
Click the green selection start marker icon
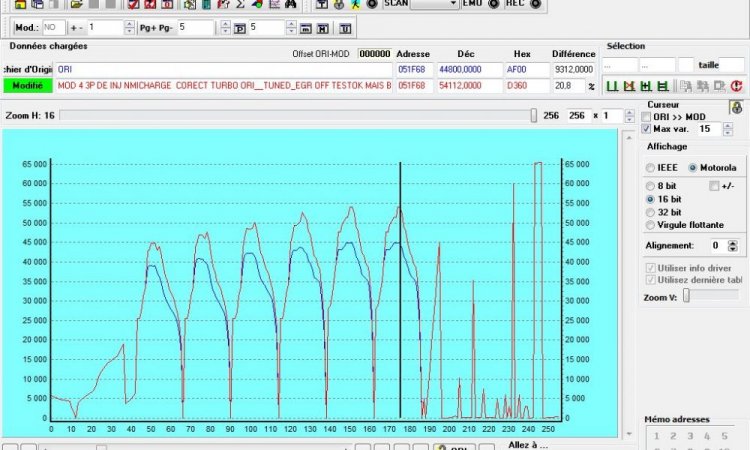(612, 86)
